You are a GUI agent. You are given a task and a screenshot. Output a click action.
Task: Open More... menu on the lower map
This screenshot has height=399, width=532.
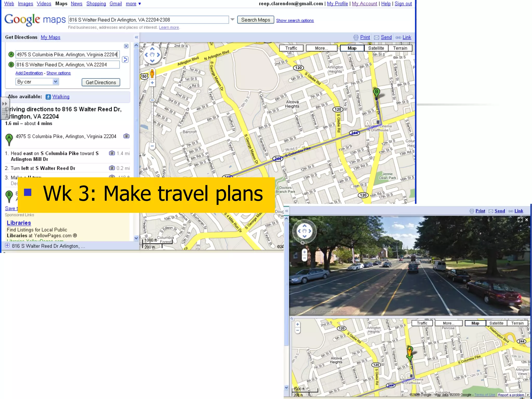pos(449,323)
